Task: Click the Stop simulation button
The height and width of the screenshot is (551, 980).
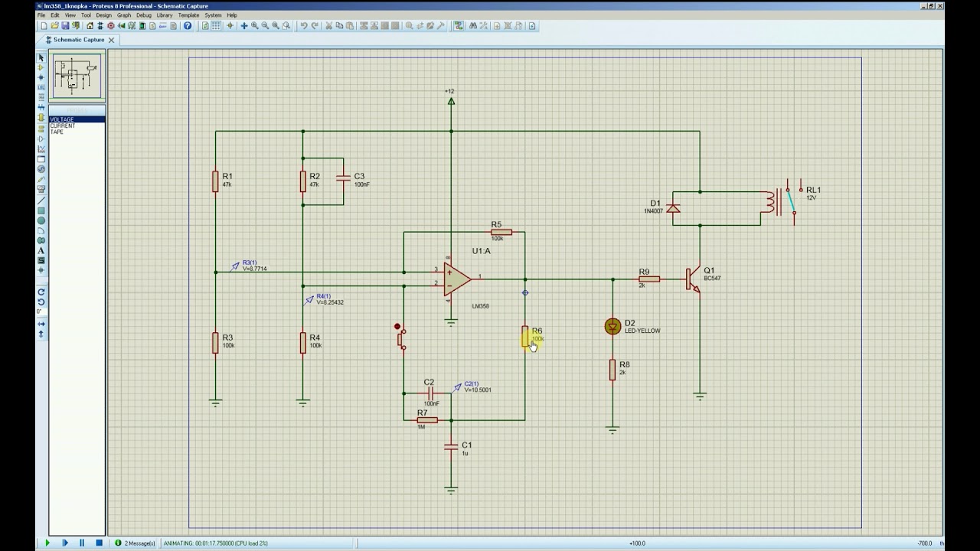Action: pyautogui.click(x=99, y=543)
